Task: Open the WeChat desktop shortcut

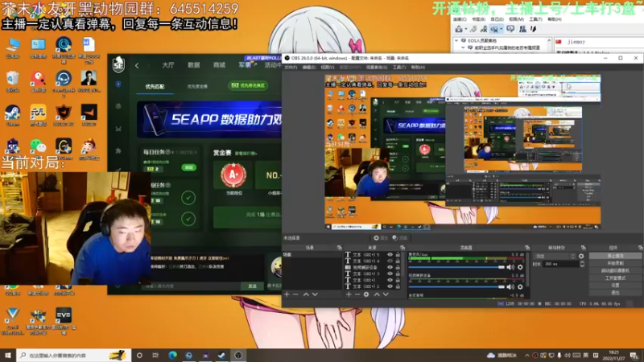Action: tap(38, 149)
